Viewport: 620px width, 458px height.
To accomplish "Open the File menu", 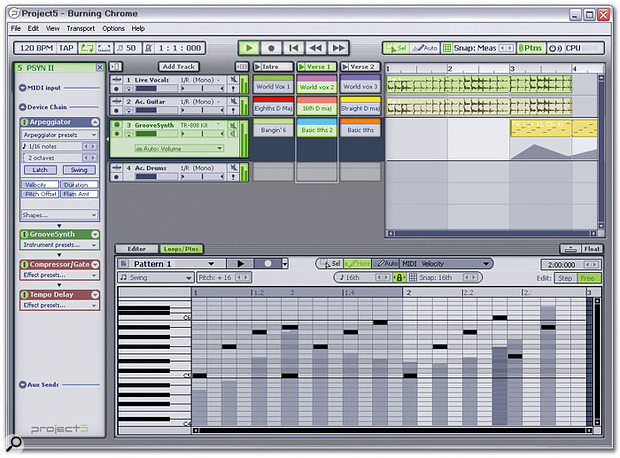I will [x=16, y=28].
